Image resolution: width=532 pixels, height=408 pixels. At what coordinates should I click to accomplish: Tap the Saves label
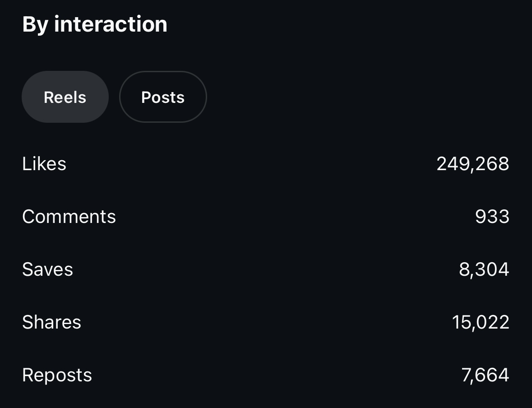pyautogui.click(x=47, y=269)
